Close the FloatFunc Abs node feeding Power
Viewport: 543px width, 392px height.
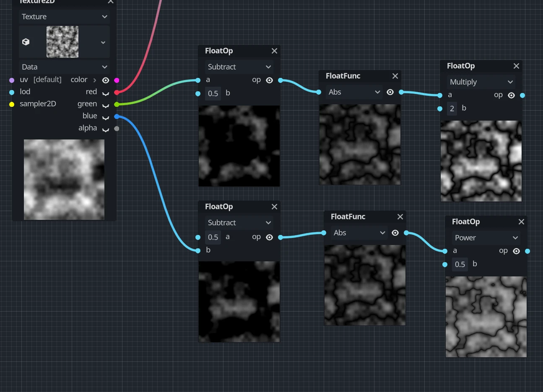400,217
